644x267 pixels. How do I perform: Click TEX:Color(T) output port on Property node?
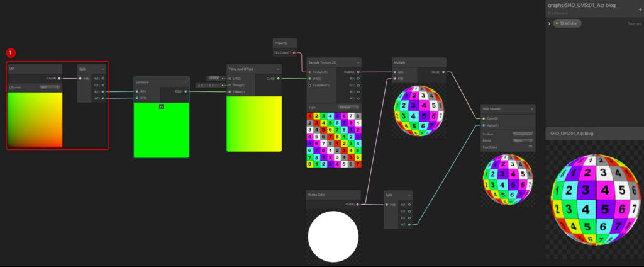click(x=294, y=53)
